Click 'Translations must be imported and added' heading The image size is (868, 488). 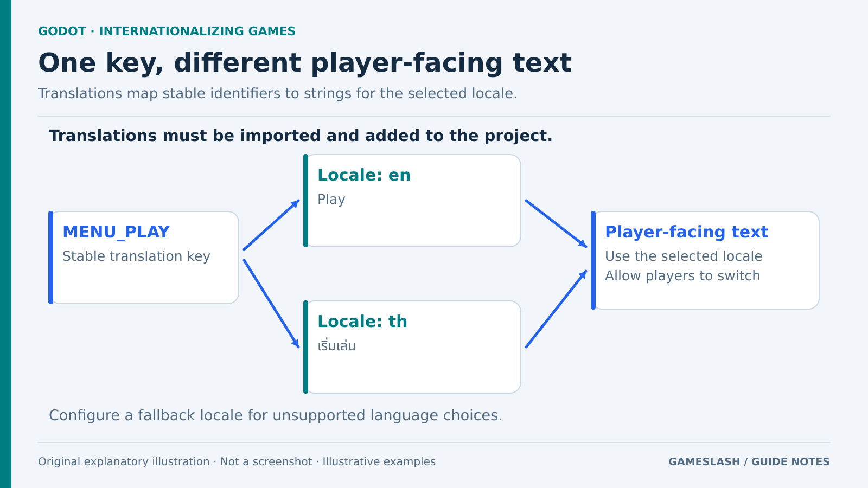[x=301, y=136]
